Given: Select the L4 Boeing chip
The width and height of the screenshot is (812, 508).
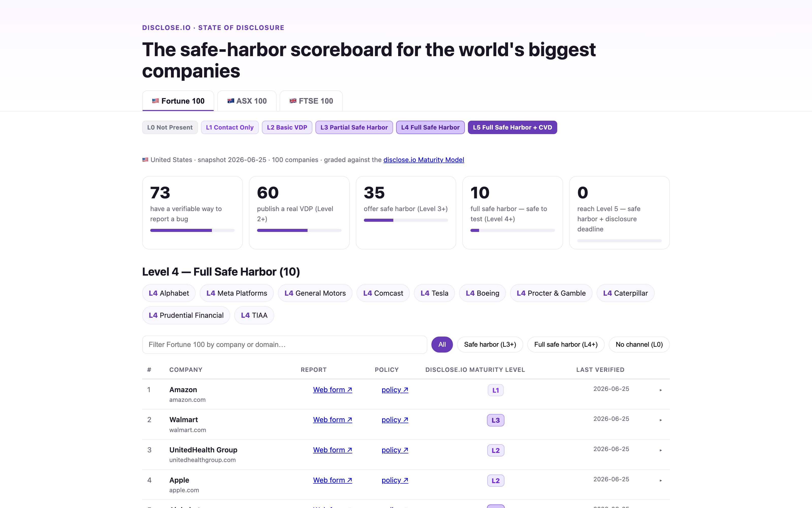Looking at the screenshot, I should pos(482,293).
